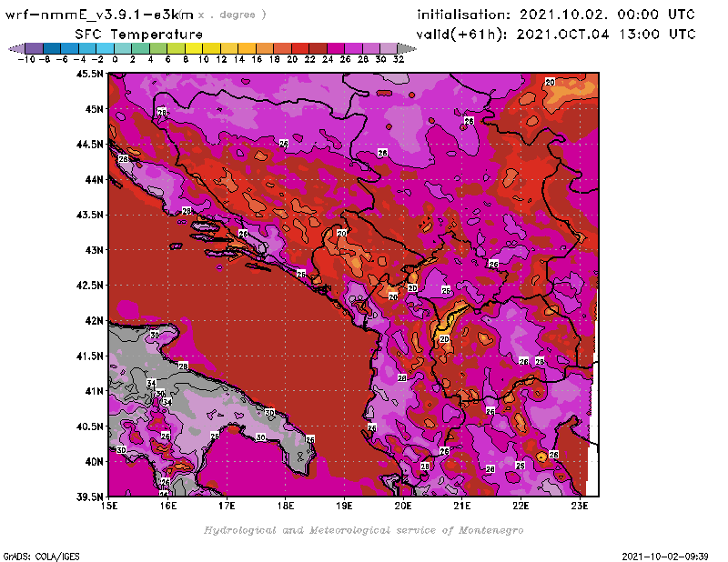Click the 23E longitude axis label
The width and height of the screenshot is (728, 562).
580,506
